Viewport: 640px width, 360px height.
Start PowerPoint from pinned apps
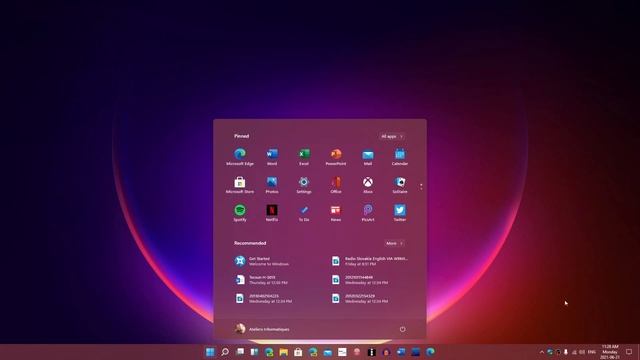(x=336, y=157)
